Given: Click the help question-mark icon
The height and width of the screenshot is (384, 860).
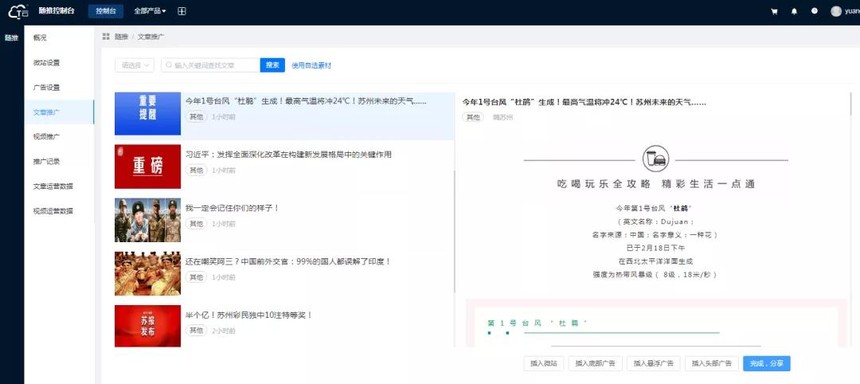Looking at the screenshot, I should 814,11.
